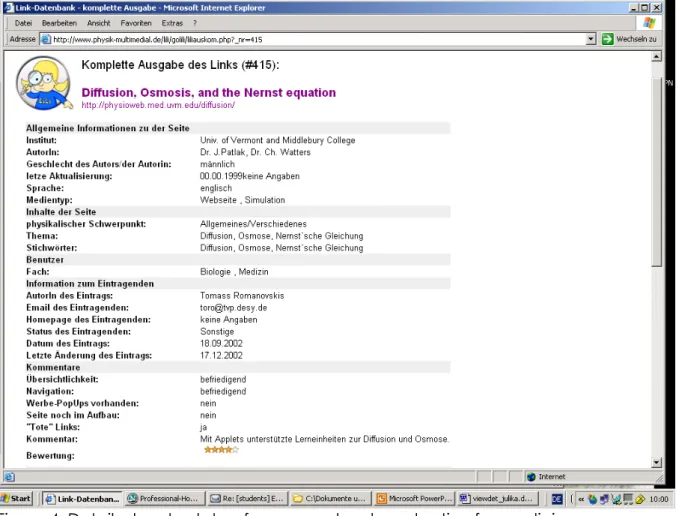676x516 pixels.
Task: Click the last change date 17.12.2002
Action: [x=221, y=356]
